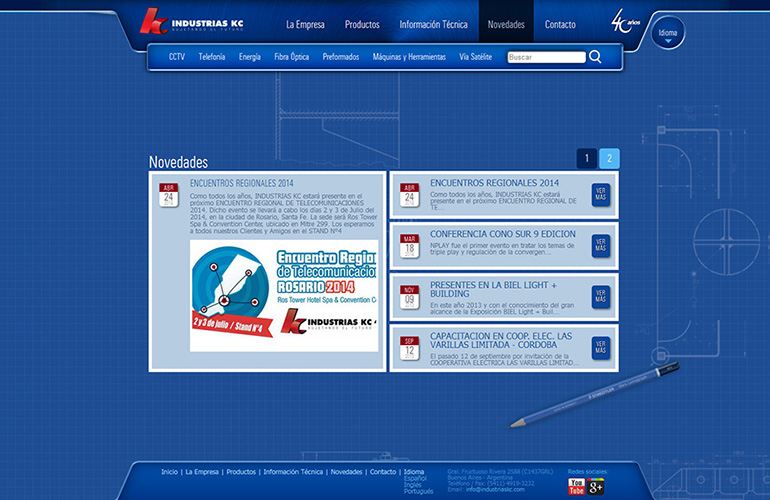This screenshot has height=500, width=770.
Task: Click Ver Más for Biel Light + Building
Action: pyautogui.click(x=601, y=297)
